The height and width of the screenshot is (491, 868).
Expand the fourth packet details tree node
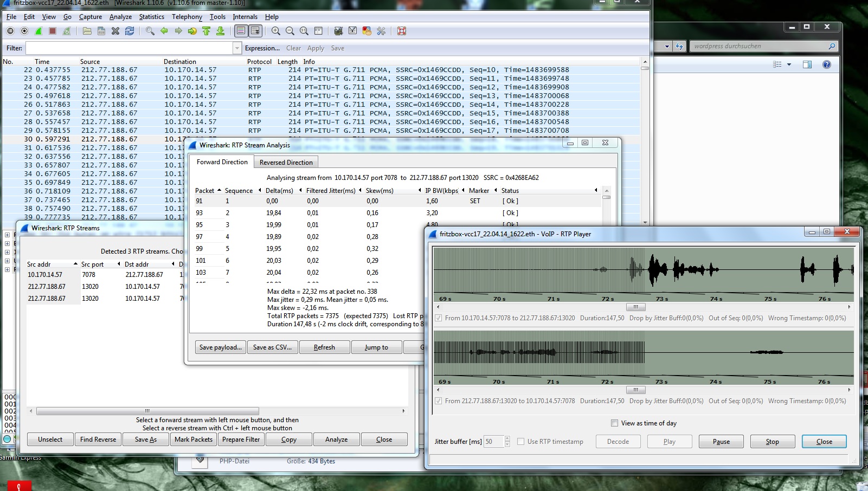coord(7,261)
